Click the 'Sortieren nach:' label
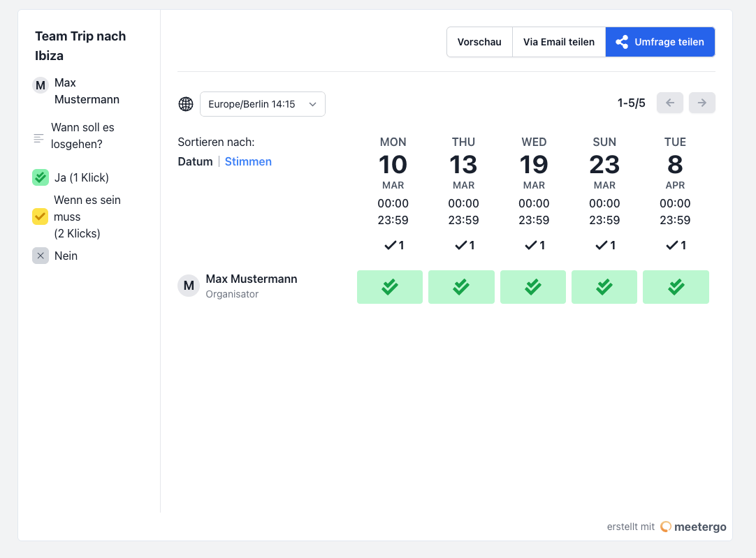Screen dimensions: 756x558 pos(216,142)
